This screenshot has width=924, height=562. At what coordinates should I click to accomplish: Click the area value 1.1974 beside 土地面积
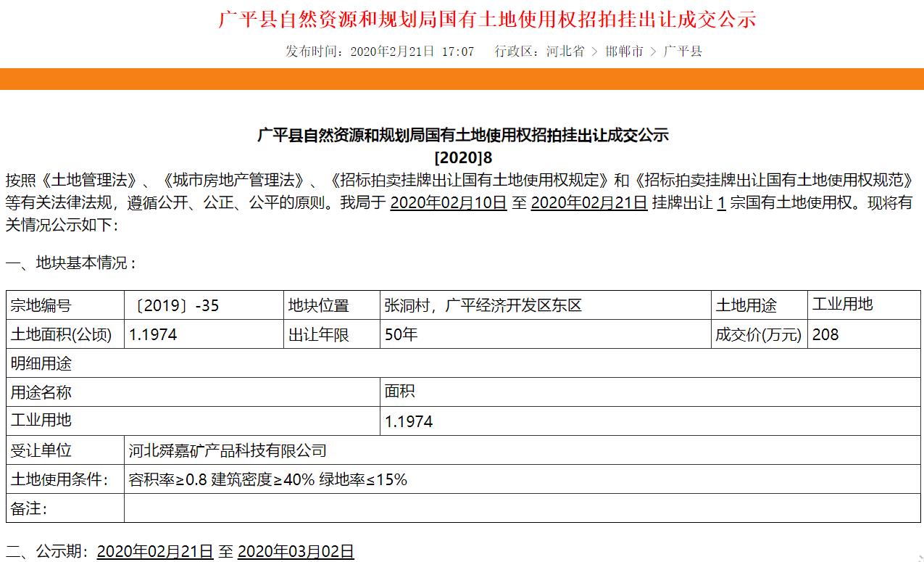click(x=153, y=335)
